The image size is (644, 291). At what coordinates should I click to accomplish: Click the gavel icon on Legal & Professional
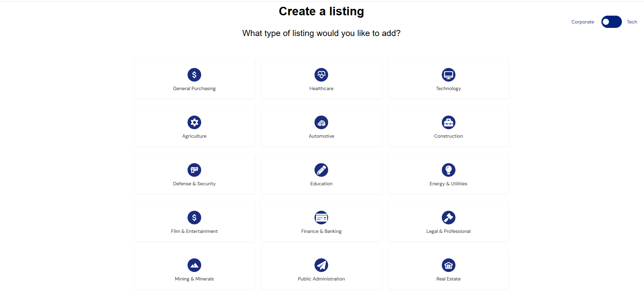coord(448,217)
